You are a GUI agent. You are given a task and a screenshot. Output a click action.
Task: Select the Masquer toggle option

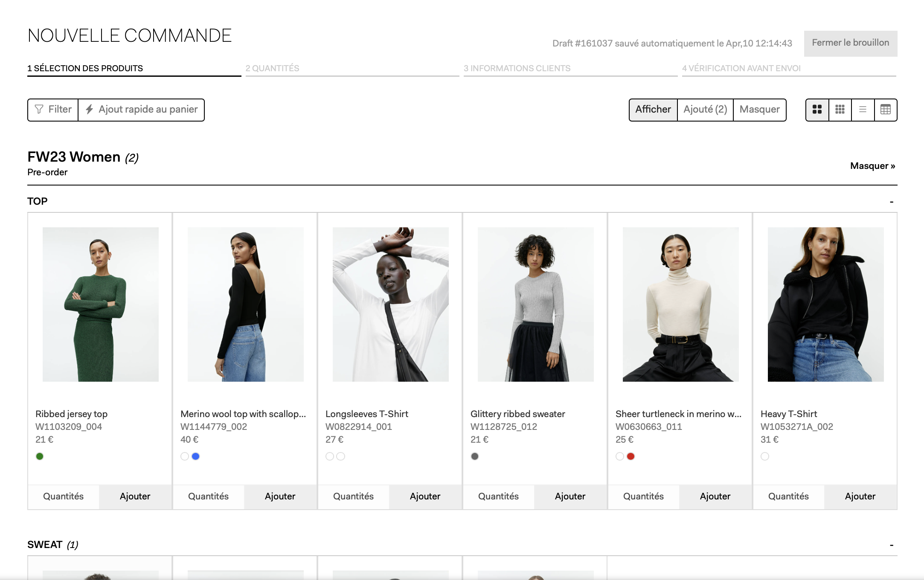760,110
